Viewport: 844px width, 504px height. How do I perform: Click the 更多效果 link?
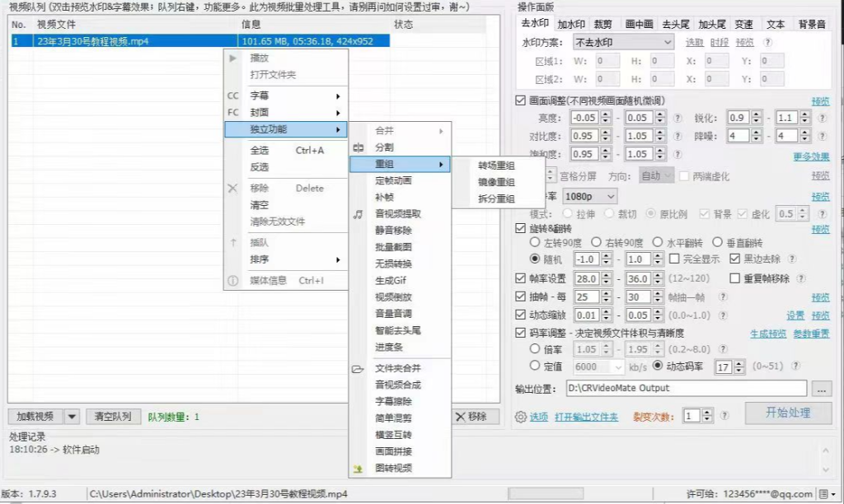coord(811,156)
